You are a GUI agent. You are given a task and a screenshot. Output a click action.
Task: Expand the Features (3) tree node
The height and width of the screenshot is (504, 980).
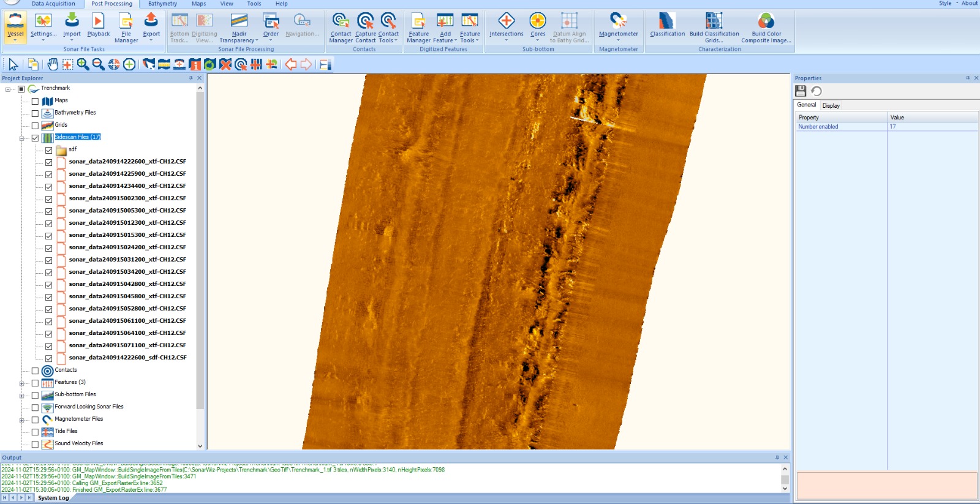coord(21,384)
